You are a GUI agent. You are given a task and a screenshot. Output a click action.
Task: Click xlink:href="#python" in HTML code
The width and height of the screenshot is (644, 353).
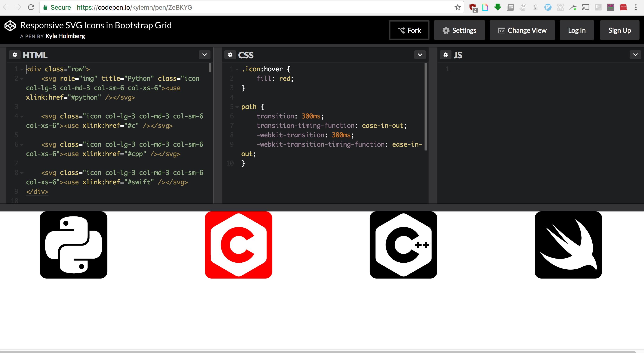click(x=64, y=97)
